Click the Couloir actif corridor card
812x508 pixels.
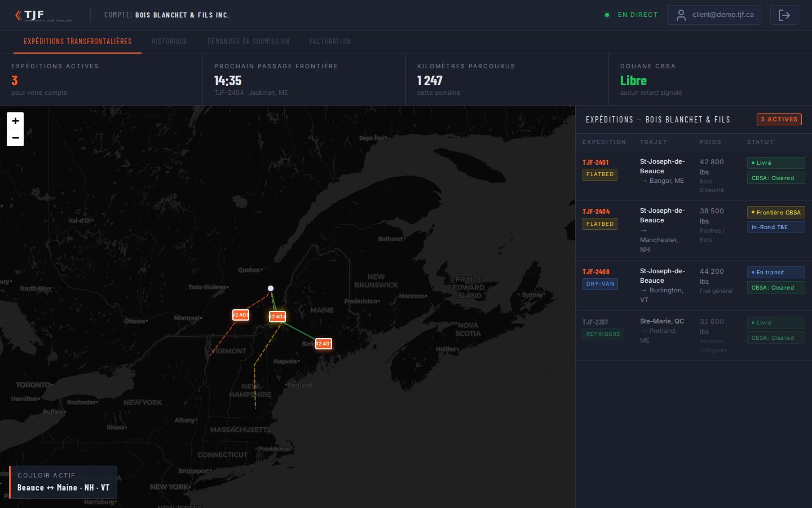(63, 482)
